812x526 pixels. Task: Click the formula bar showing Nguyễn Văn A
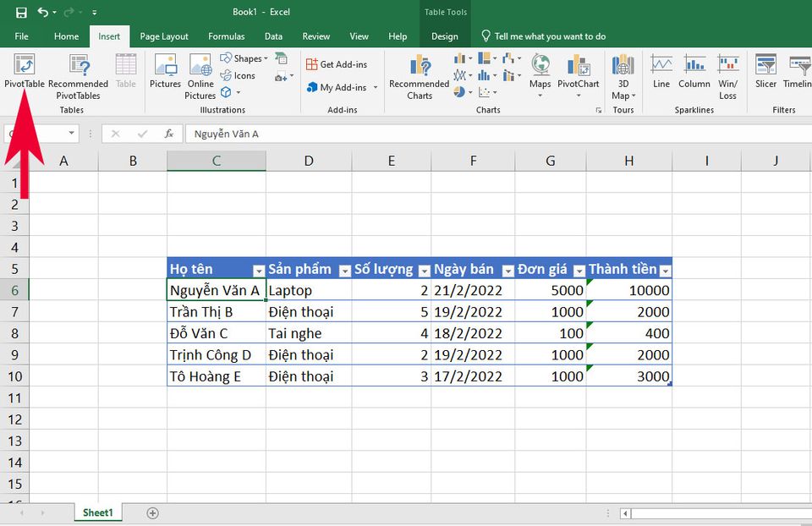pyautogui.click(x=497, y=134)
